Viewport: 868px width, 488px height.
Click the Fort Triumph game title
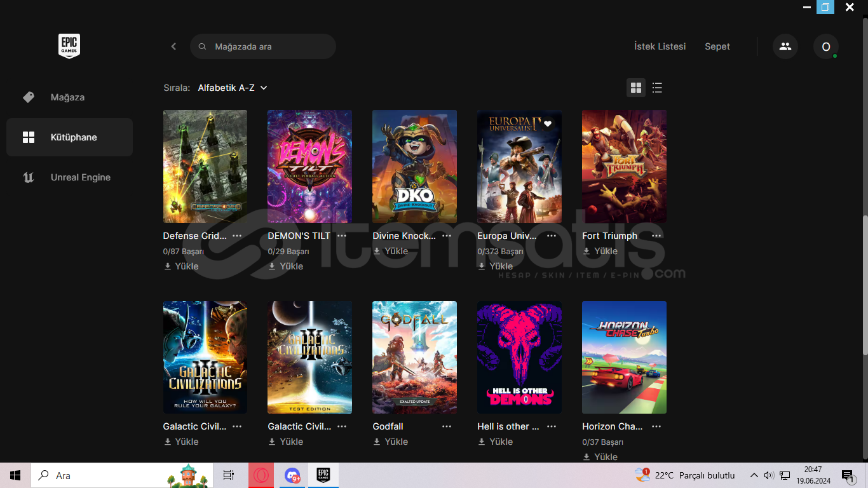point(609,236)
